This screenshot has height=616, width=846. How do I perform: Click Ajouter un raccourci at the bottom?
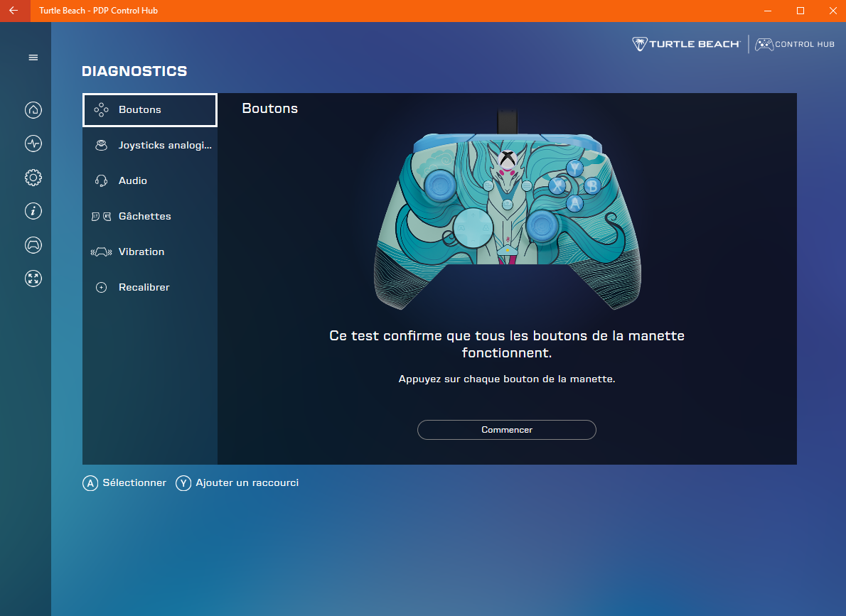[237, 482]
